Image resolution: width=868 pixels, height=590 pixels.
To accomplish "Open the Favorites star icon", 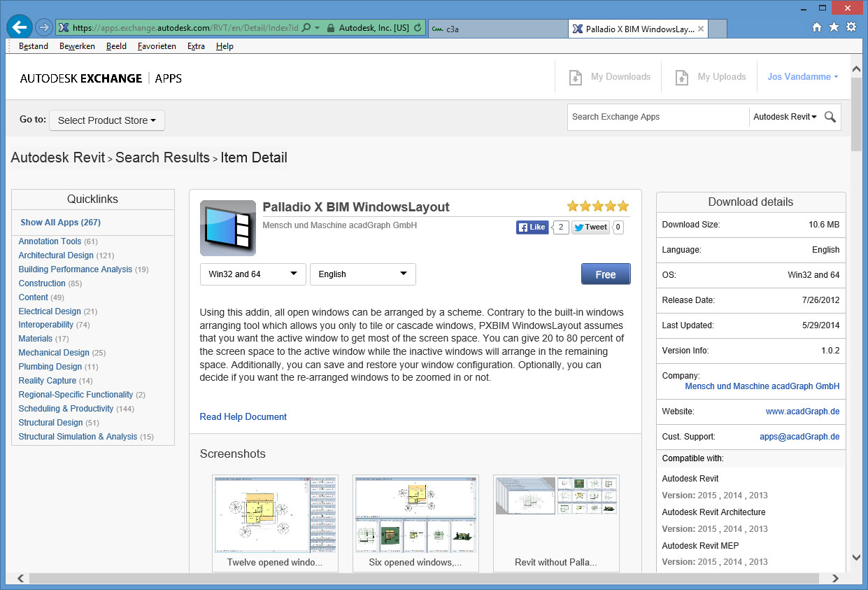I will (x=834, y=27).
